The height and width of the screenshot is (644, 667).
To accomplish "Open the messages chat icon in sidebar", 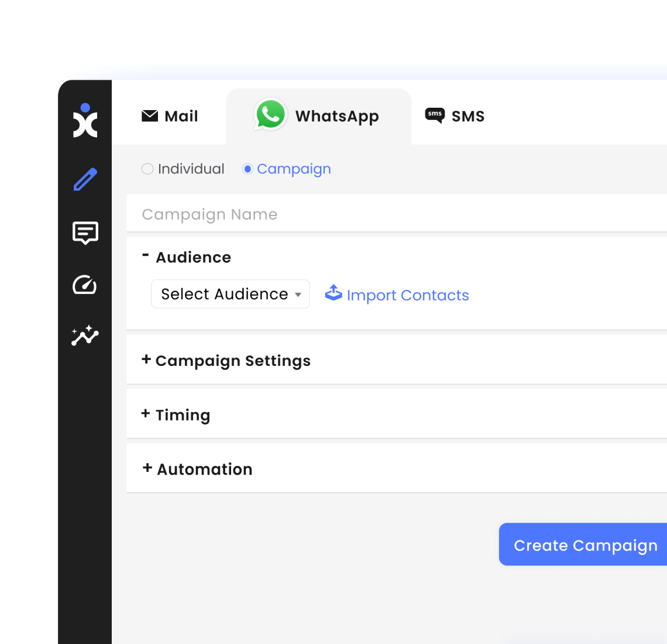I will [85, 232].
